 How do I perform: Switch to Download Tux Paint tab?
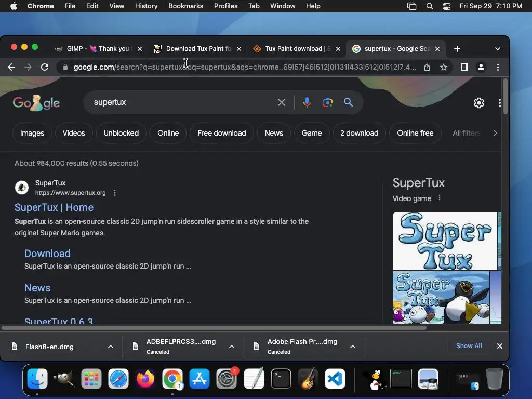click(197, 49)
